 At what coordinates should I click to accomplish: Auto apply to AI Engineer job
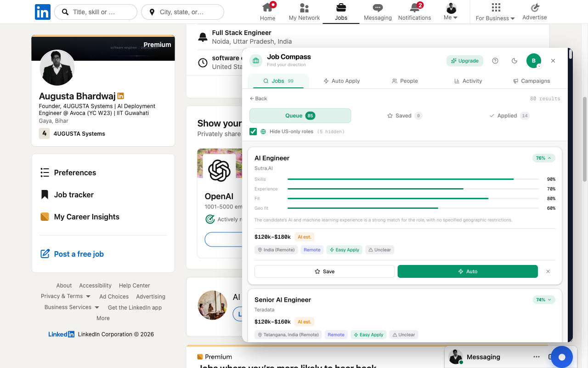(468, 271)
